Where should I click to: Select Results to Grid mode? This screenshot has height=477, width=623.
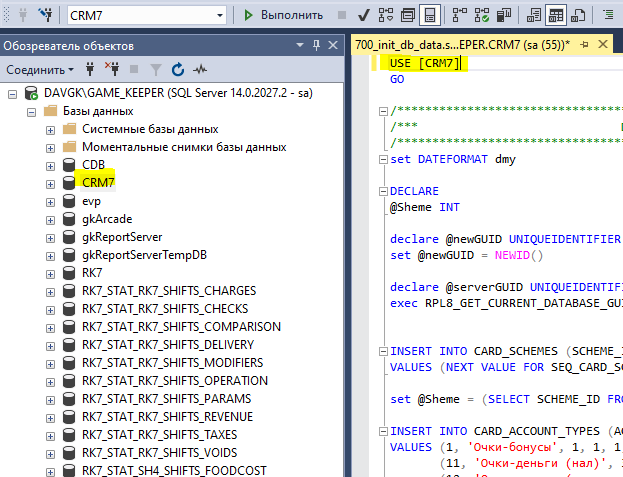pyautogui.click(x=556, y=15)
